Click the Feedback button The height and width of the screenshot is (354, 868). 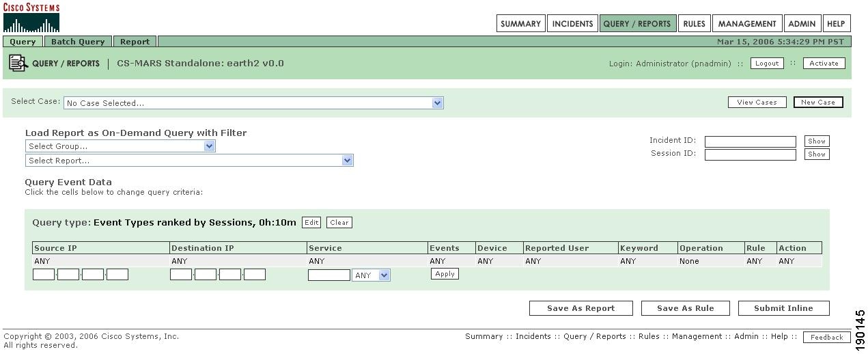point(827,337)
